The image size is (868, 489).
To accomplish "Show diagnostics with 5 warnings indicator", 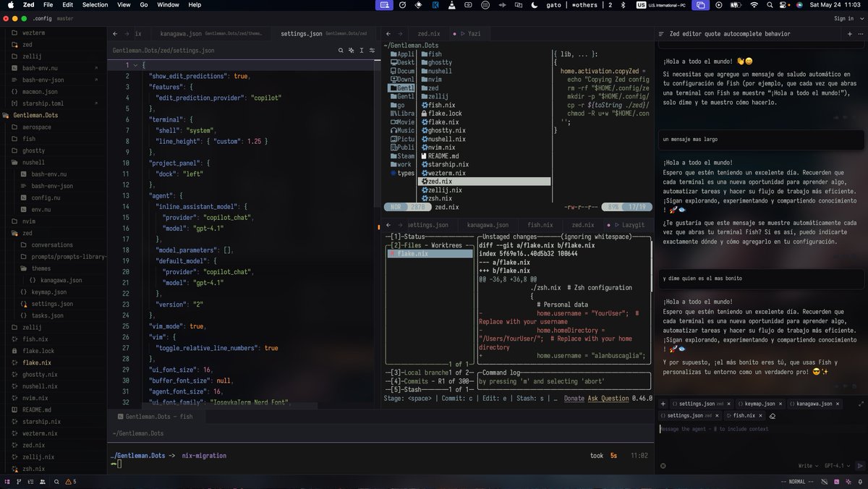I will 70,481.
